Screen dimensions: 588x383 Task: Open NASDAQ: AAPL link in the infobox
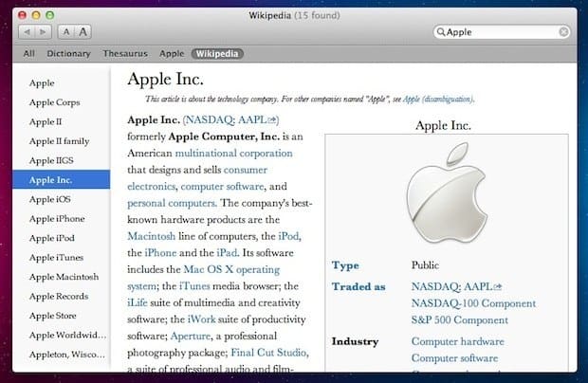(x=456, y=286)
